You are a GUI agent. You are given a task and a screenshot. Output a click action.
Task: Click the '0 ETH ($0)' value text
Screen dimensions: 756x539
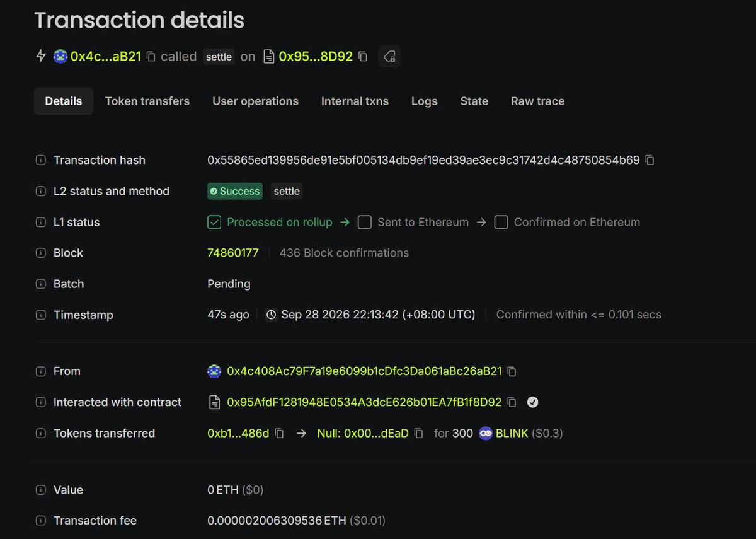pyautogui.click(x=236, y=490)
